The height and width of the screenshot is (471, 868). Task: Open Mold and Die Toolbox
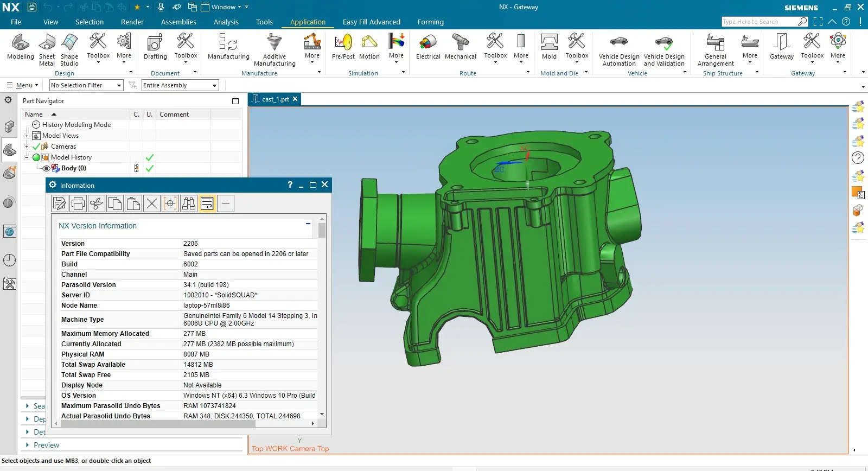(x=577, y=49)
